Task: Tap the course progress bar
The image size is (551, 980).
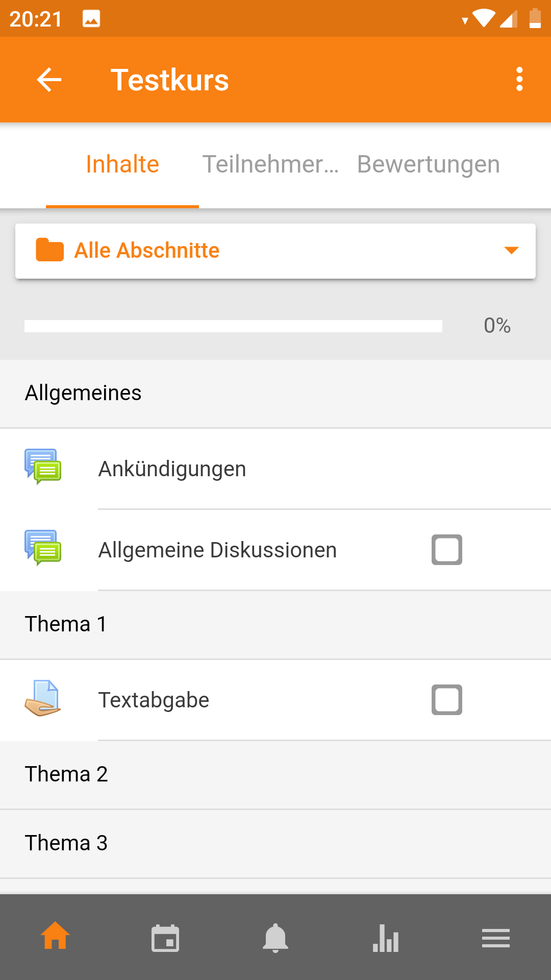Action: 233,326
